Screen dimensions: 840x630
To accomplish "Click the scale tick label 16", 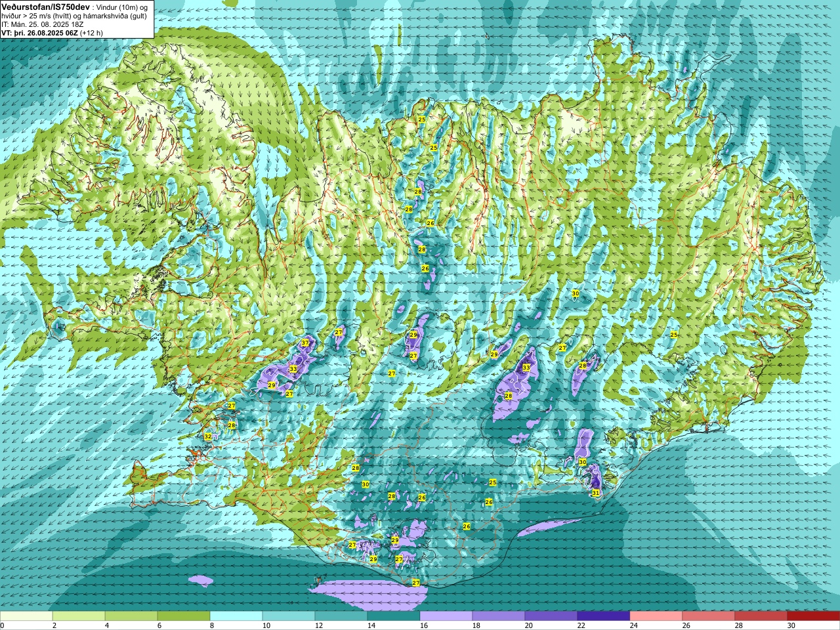I will (423, 625).
